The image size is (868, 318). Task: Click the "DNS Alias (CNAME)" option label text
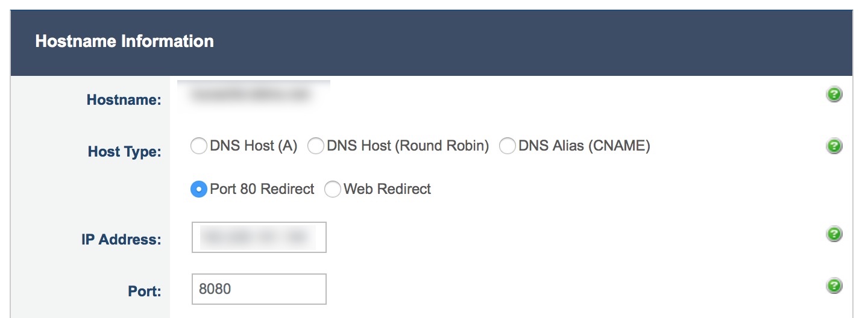coord(584,146)
